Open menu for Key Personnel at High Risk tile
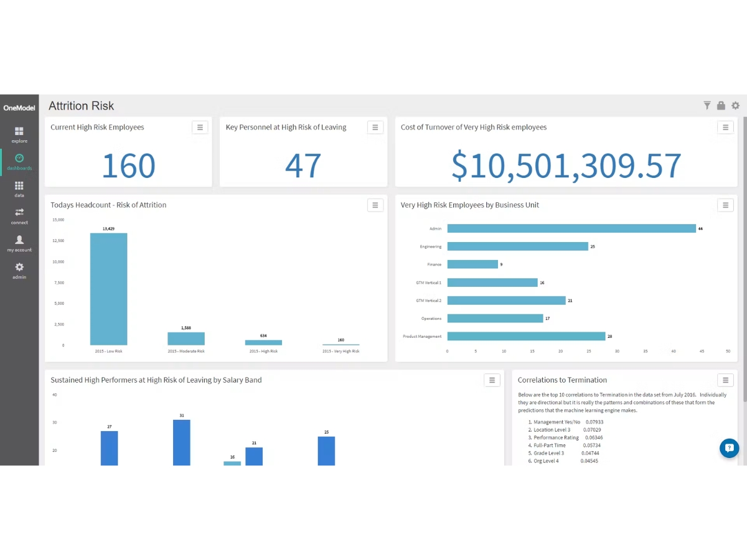 [375, 128]
